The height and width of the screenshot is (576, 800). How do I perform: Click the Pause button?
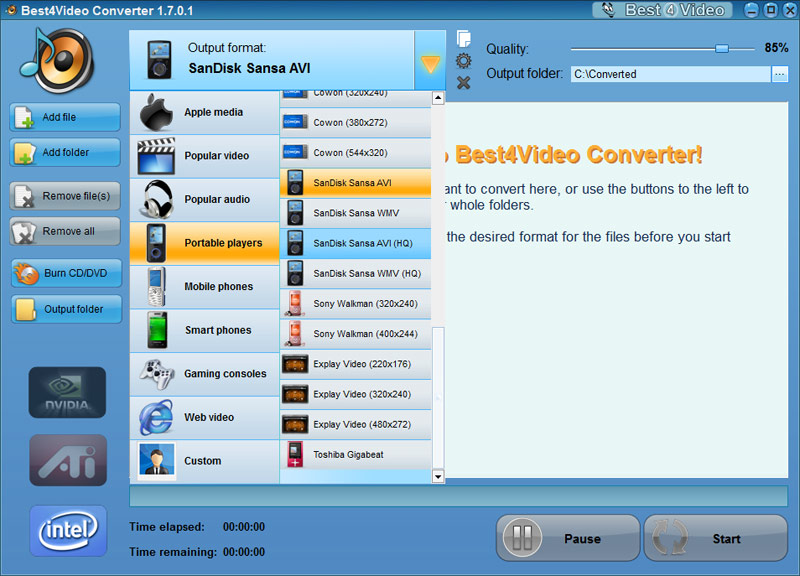(568, 538)
